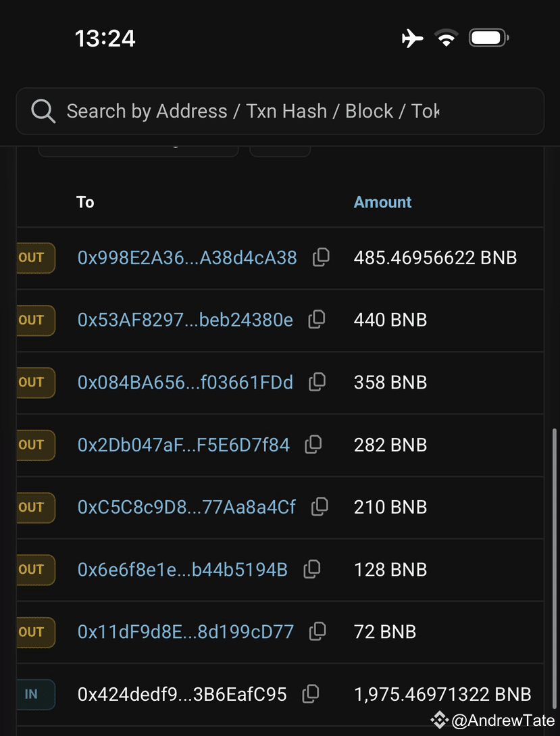Copy address 0x11dF9d8E...8d199cD77
The image size is (560, 736).
pos(318,632)
